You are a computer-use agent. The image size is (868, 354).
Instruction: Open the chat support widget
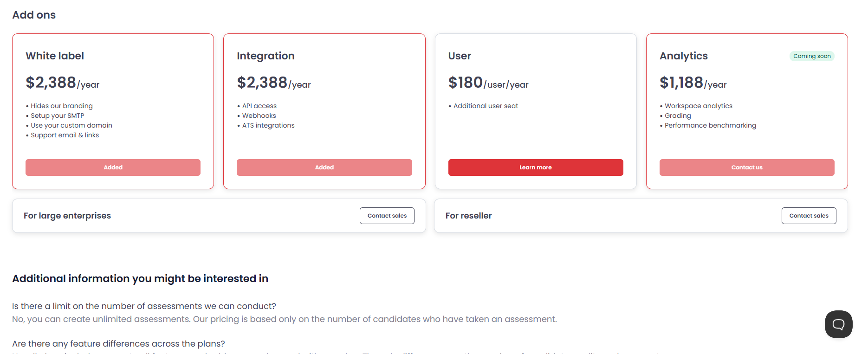(838, 324)
